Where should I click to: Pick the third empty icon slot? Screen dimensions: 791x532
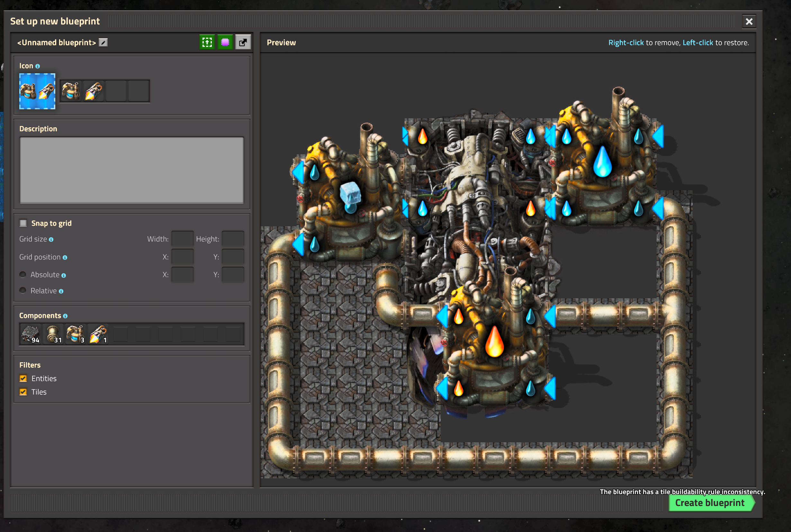pyautogui.click(x=116, y=91)
